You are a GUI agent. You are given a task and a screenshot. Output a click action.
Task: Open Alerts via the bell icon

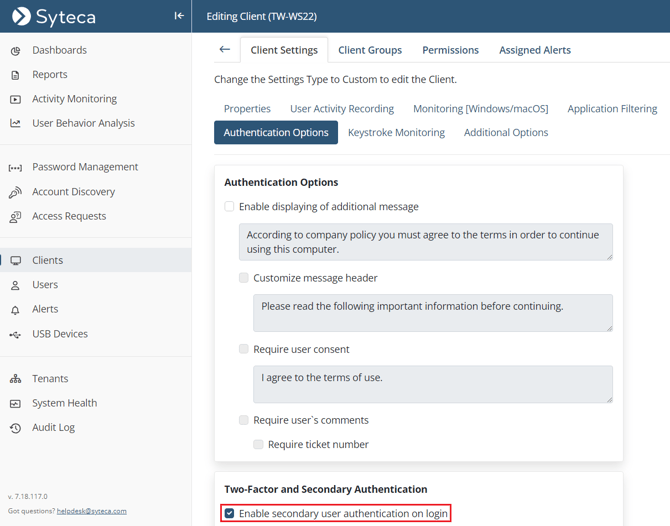click(x=15, y=310)
